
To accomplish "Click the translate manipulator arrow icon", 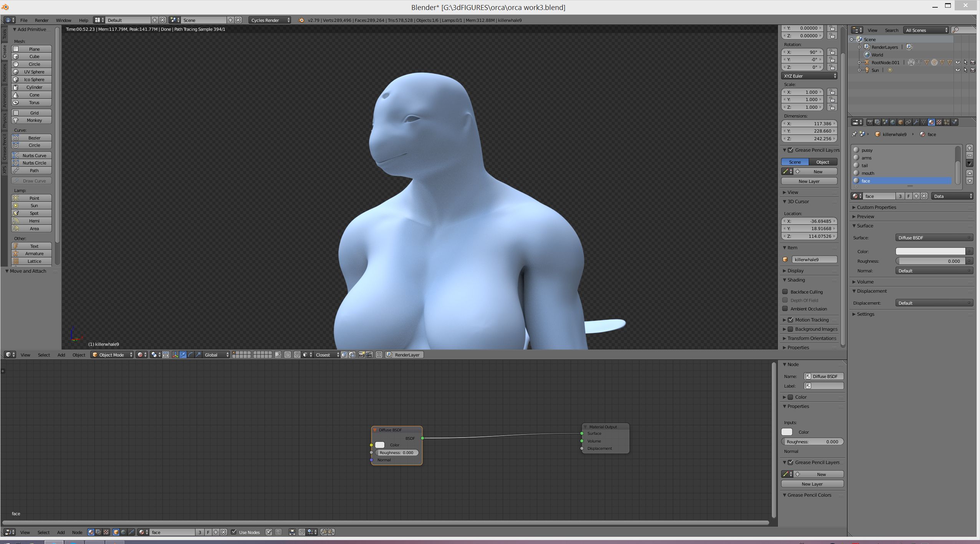I will [x=183, y=355].
